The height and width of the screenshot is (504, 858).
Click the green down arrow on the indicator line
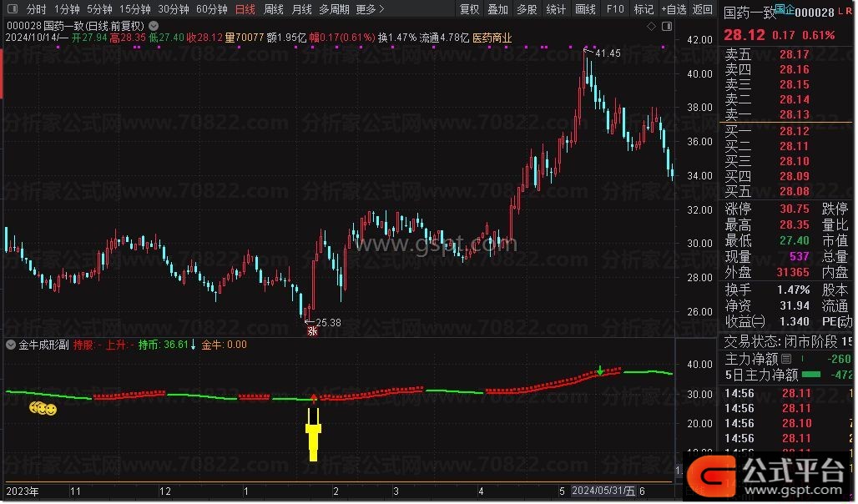point(600,370)
